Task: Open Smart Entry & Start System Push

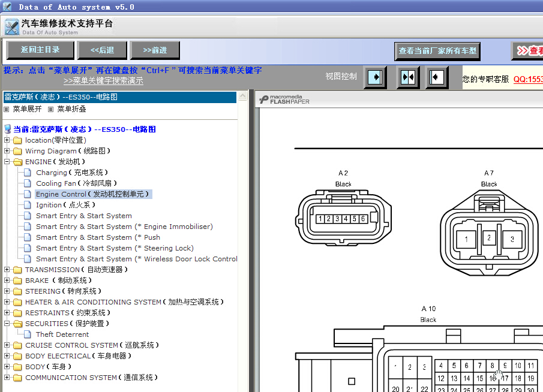Action: 98,237
